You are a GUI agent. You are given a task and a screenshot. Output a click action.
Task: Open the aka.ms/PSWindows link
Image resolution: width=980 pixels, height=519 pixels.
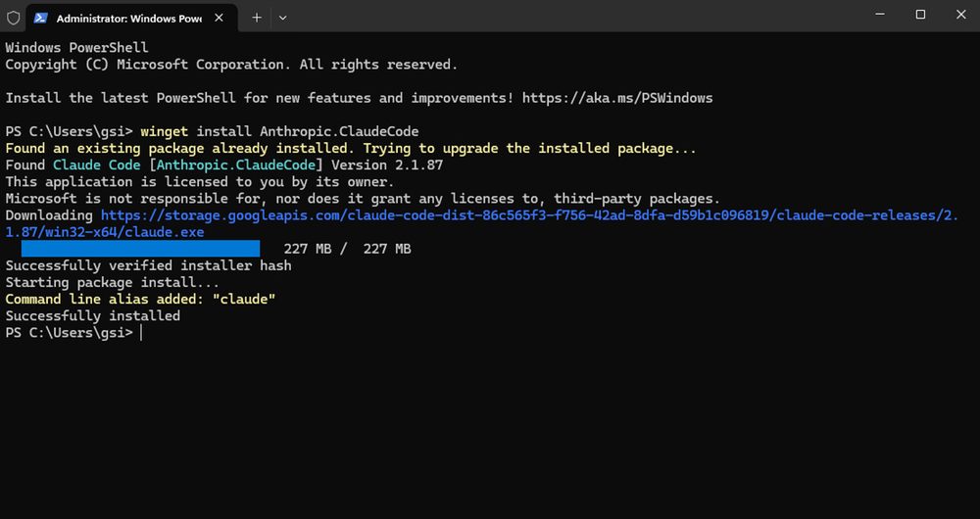[617, 98]
